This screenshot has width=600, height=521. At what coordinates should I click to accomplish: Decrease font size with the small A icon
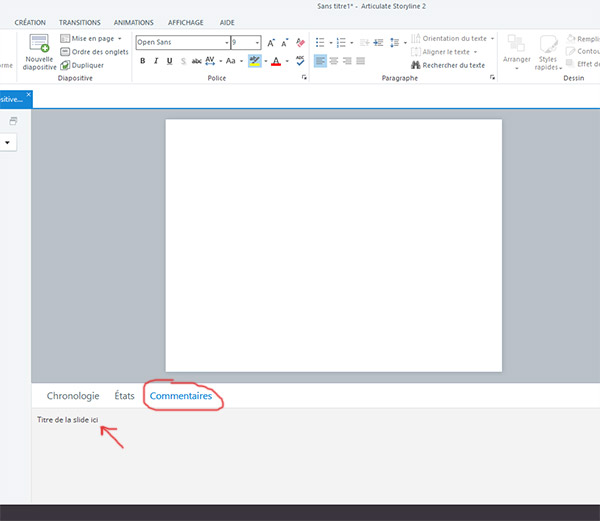(285, 43)
